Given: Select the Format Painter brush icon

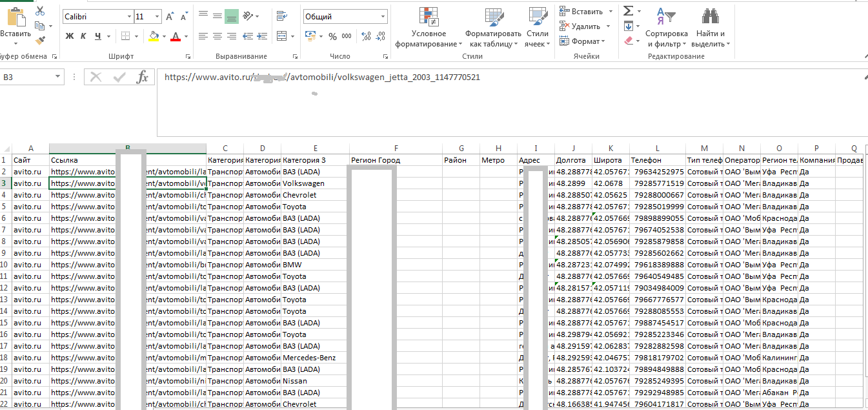Looking at the screenshot, I should coord(40,40).
